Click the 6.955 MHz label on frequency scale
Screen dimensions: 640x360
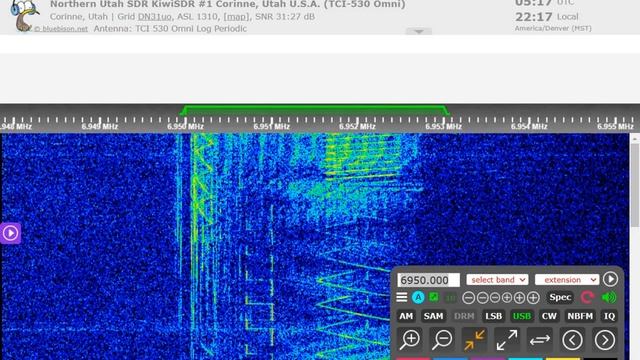[x=615, y=127]
